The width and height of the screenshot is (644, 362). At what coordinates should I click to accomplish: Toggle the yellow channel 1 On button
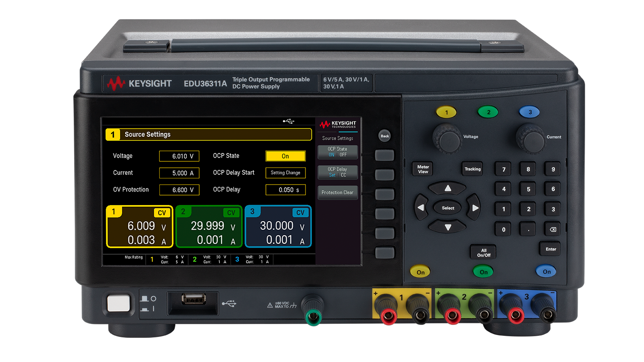420,272
